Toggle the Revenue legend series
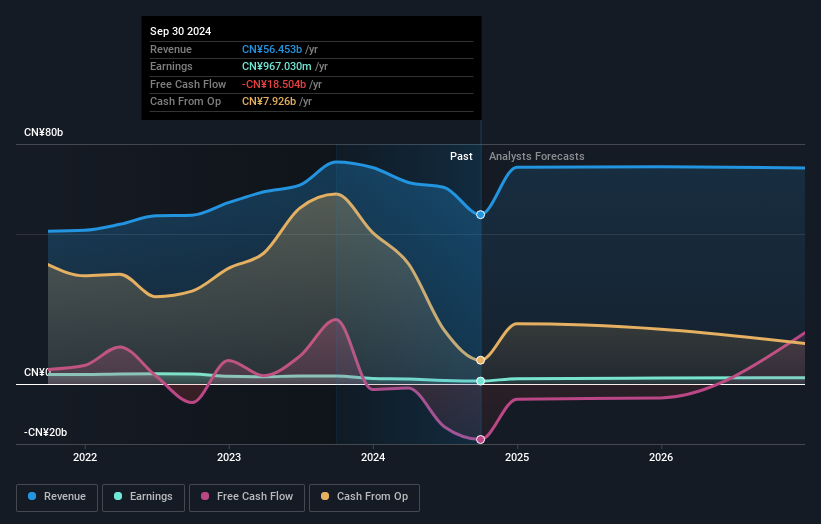The height and width of the screenshot is (524, 821). 57,497
